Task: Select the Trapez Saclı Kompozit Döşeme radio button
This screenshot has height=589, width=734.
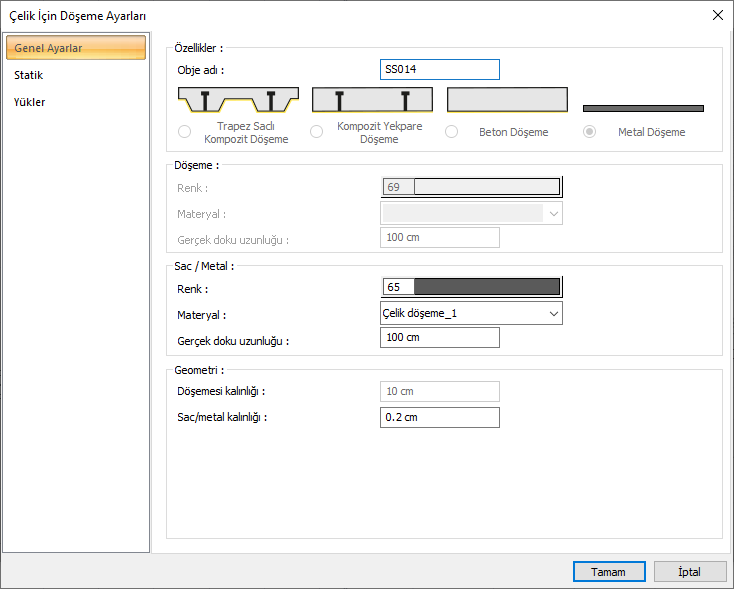Action: (184, 132)
